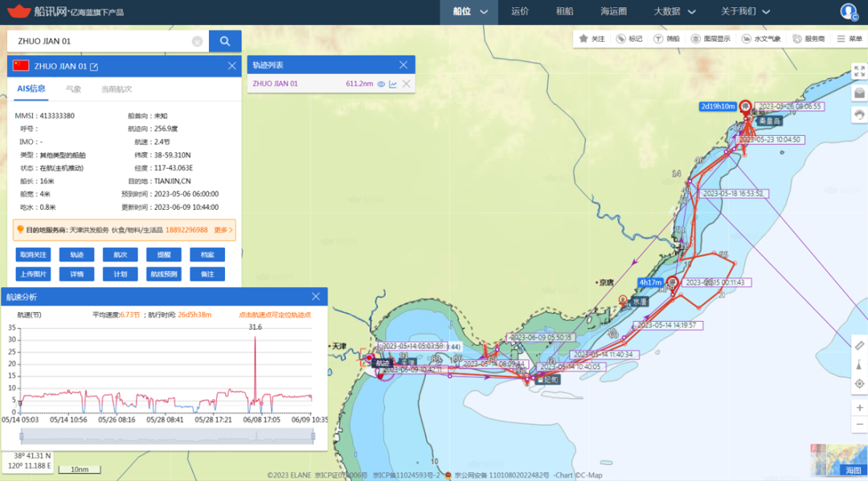The width and height of the screenshot is (868, 481).
Task: Zoom out the map with minus button
Action: coord(859,425)
